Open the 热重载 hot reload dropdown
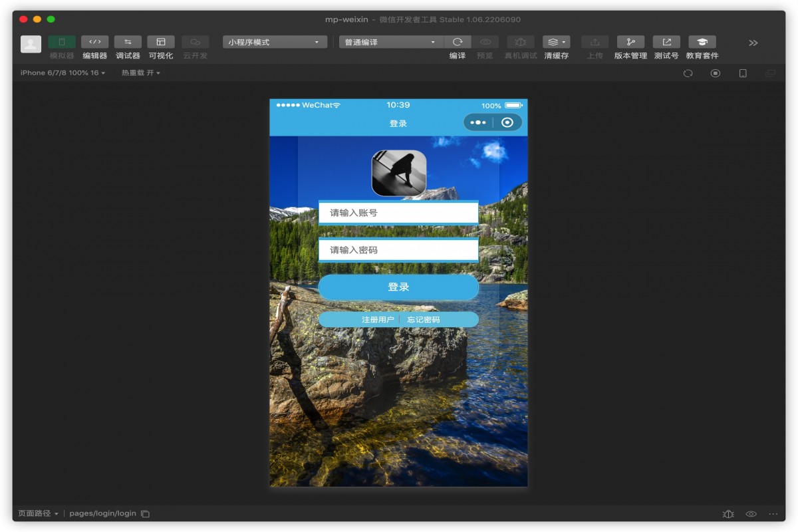The image size is (798, 532). tap(140, 73)
